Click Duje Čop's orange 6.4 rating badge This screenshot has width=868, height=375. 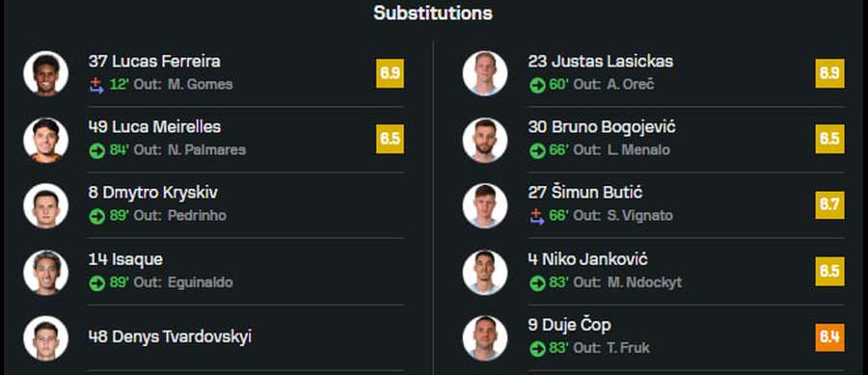pyautogui.click(x=829, y=337)
